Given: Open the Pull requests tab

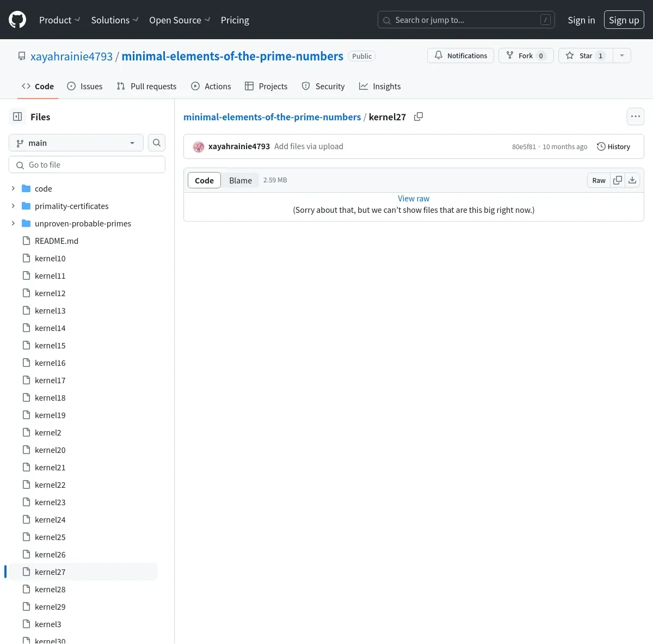Looking at the screenshot, I should (x=147, y=86).
